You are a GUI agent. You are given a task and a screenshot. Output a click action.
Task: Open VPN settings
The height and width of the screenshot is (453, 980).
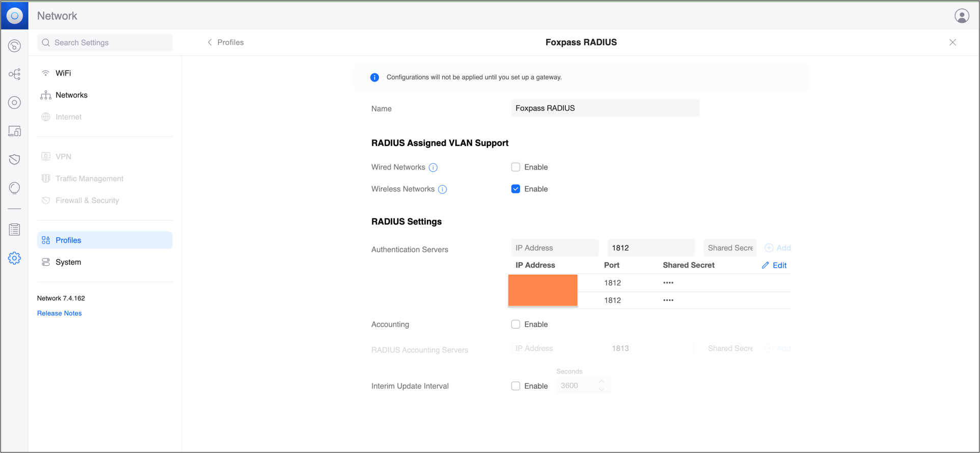[104, 157]
